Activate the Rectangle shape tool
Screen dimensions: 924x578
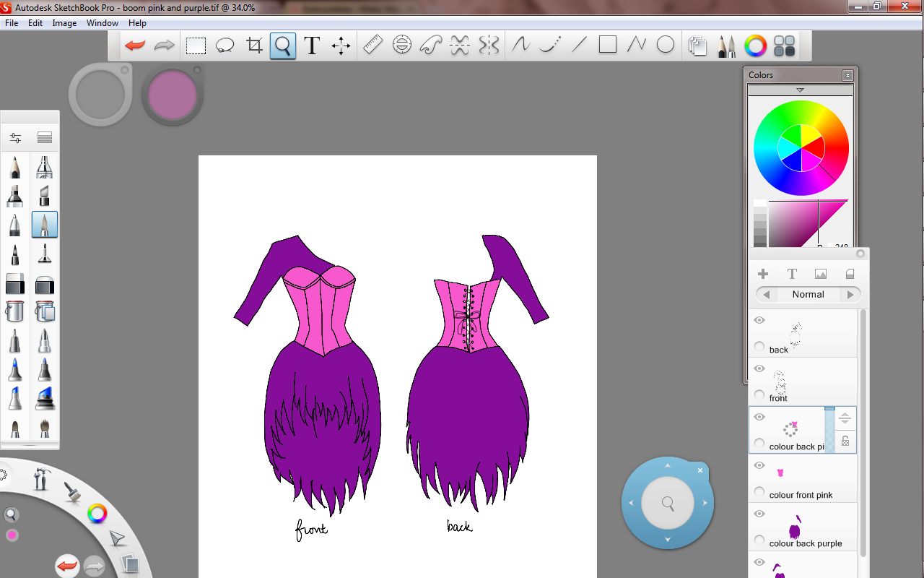pos(608,45)
